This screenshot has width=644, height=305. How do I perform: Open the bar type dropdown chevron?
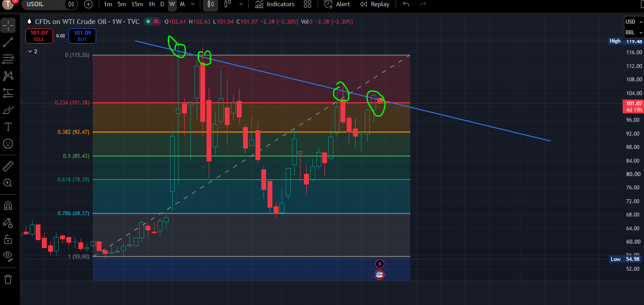coord(241,4)
